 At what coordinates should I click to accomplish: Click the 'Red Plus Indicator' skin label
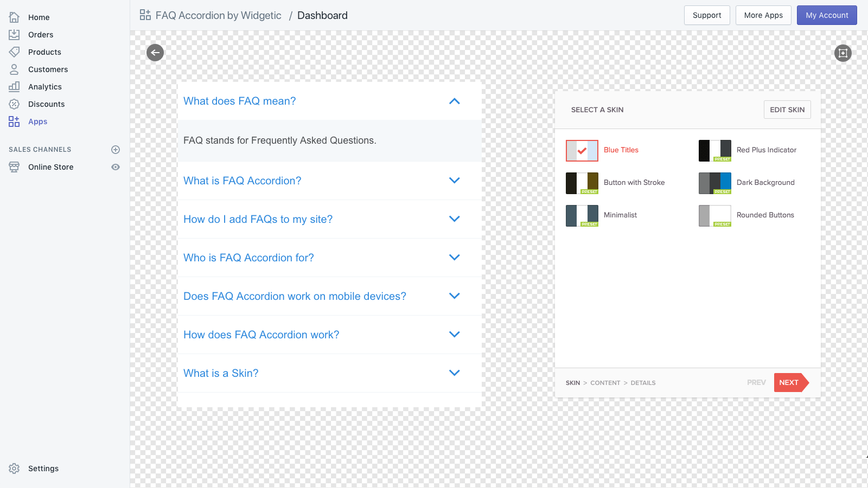767,150
